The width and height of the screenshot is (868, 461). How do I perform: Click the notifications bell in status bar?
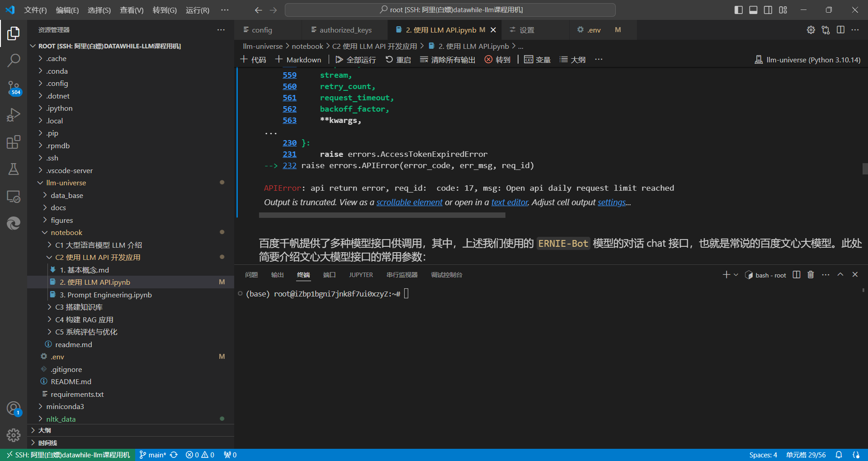(839, 455)
